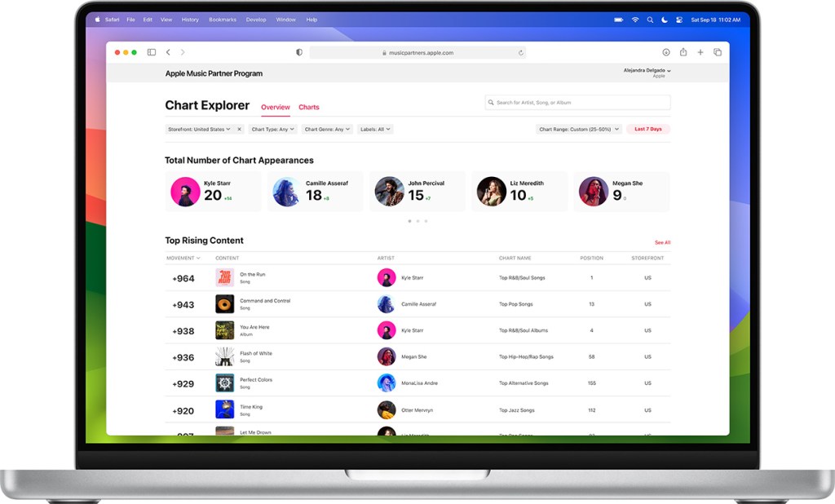Click the Spotlight search icon
The width and height of the screenshot is (835, 504).
pos(650,20)
